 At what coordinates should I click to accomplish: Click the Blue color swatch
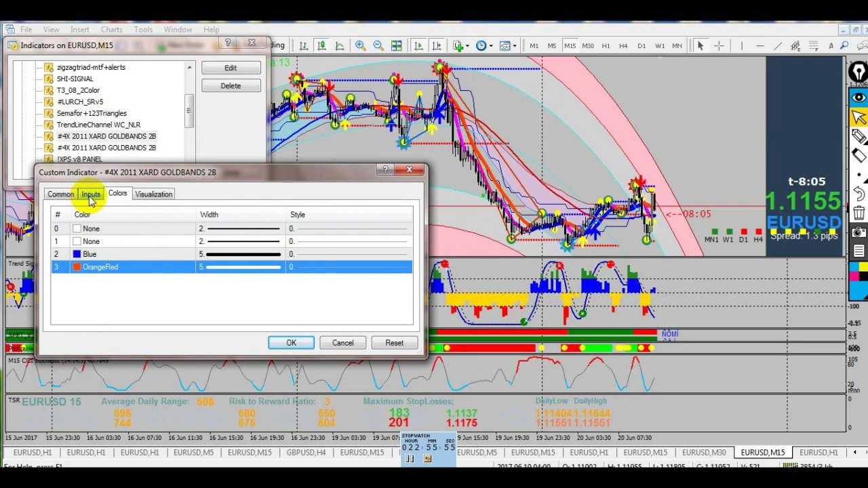(77, 254)
